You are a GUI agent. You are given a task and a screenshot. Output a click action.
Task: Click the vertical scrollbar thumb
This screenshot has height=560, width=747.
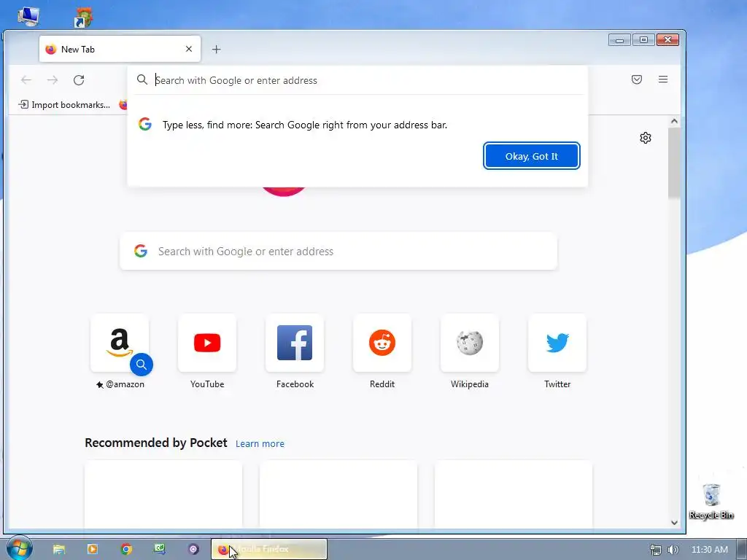(674, 163)
